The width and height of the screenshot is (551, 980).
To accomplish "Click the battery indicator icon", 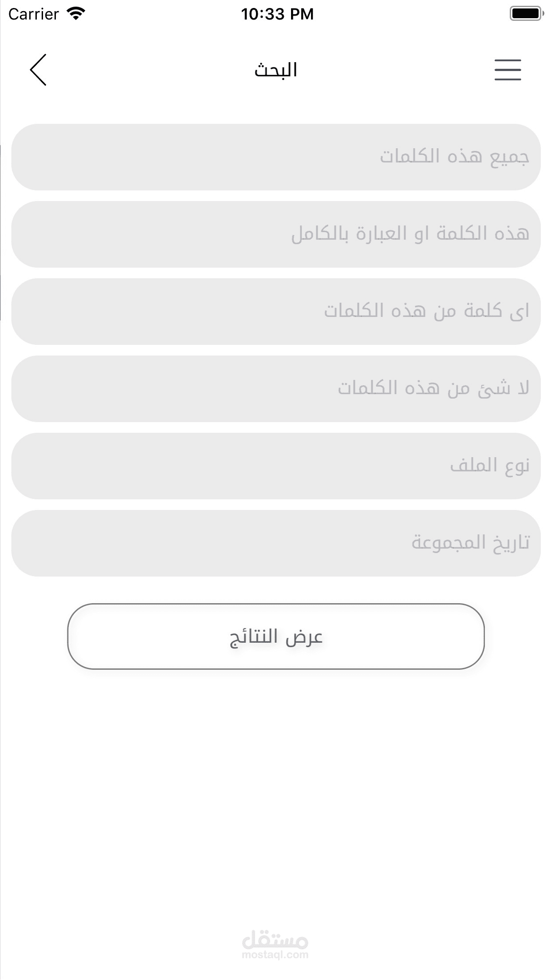I will pyautogui.click(x=526, y=13).
